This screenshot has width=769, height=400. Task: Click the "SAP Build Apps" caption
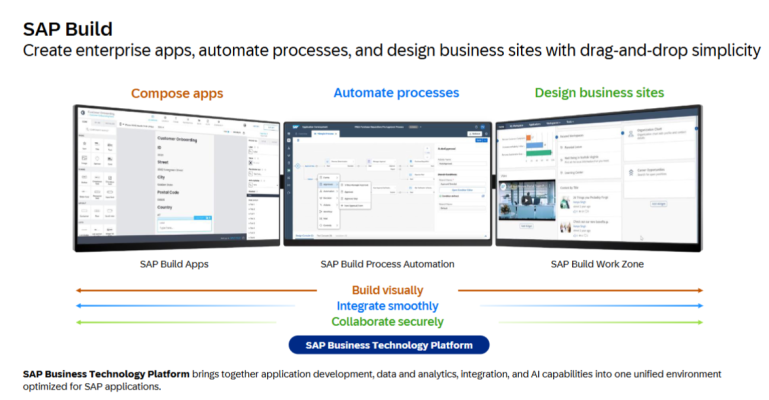click(x=174, y=264)
